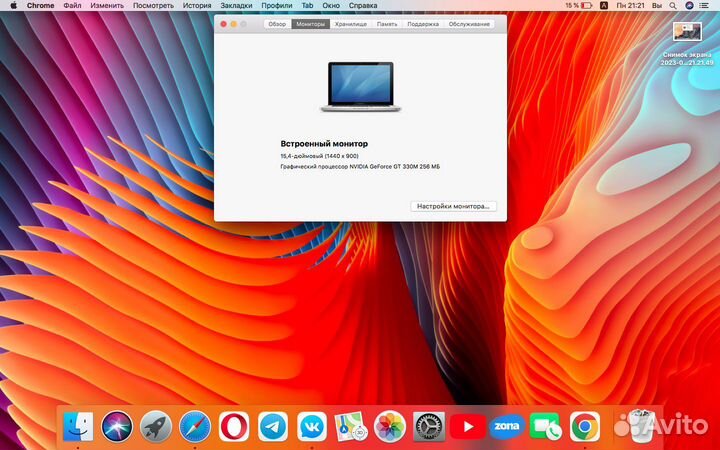
Task: Click Siri icon in the menu bar
Action: [689, 6]
